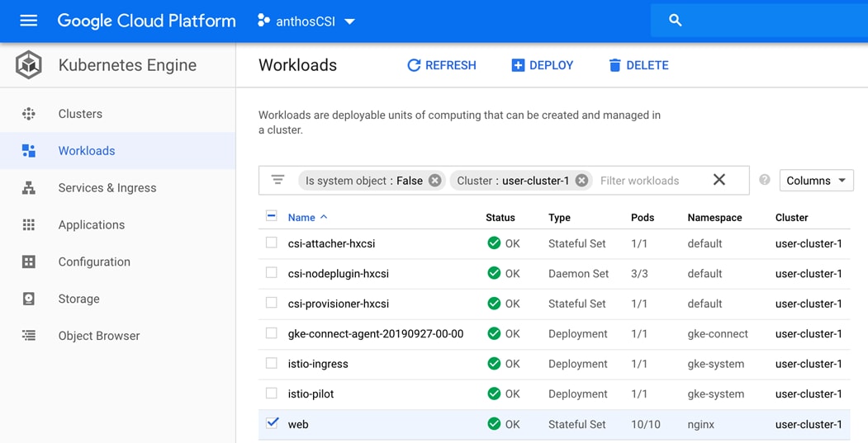Image resolution: width=868 pixels, height=443 pixels.
Task: Click the Configuration sidebar icon
Action: click(x=29, y=262)
